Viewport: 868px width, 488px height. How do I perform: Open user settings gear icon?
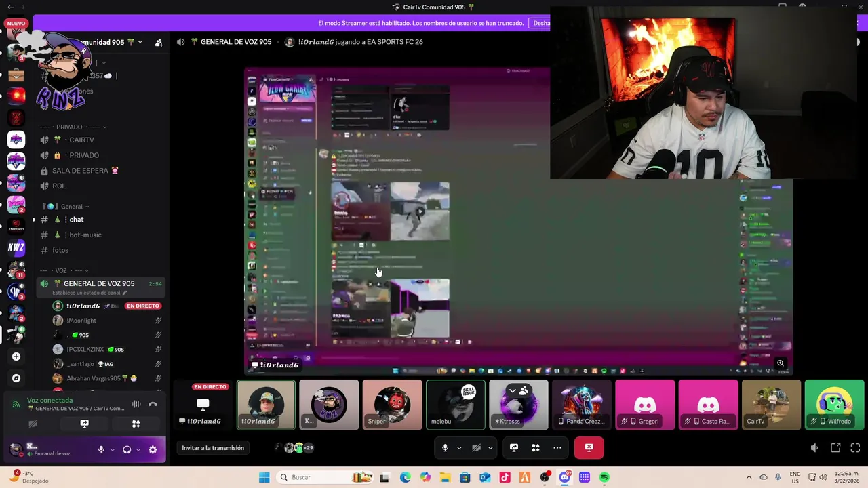pyautogui.click(x=153, y=449)
